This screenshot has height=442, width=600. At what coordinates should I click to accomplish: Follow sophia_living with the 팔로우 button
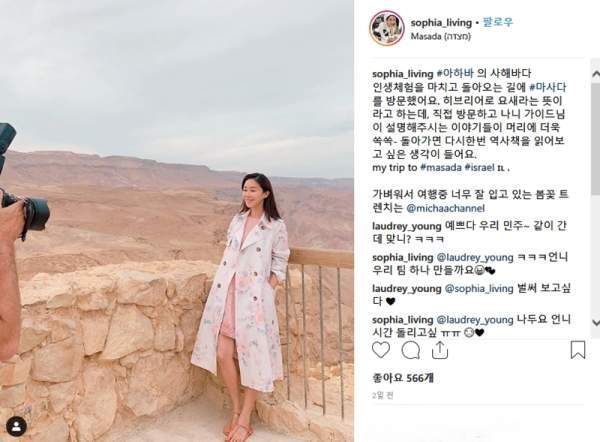point(497,22)
